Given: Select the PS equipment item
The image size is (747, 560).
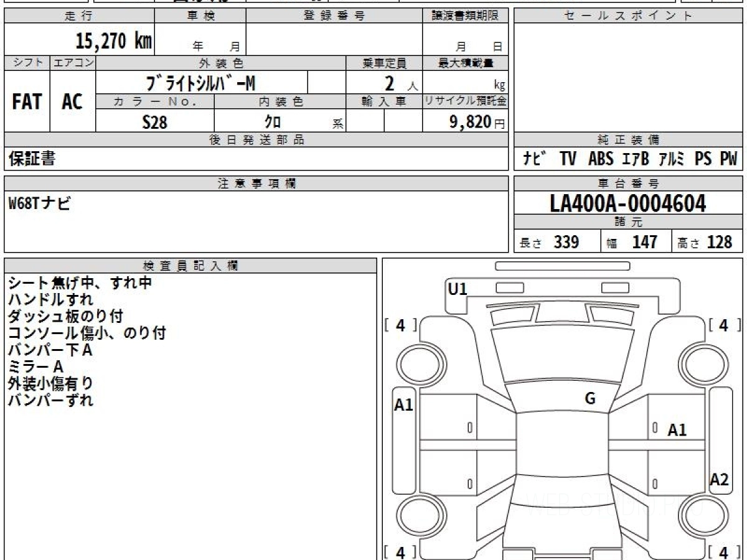Looking at the screenshot, I should [703, 159].
